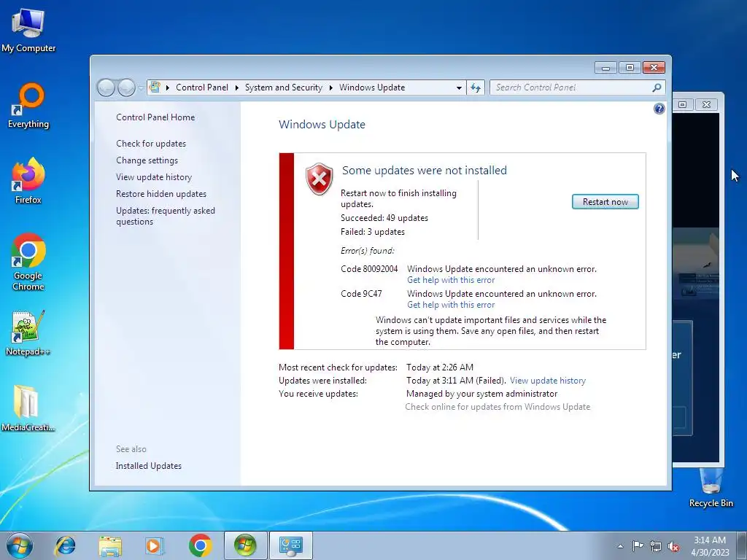Click the search magnifier icon
The height and width of the screenshot is (560, 747).
click(x=657, y=87)
